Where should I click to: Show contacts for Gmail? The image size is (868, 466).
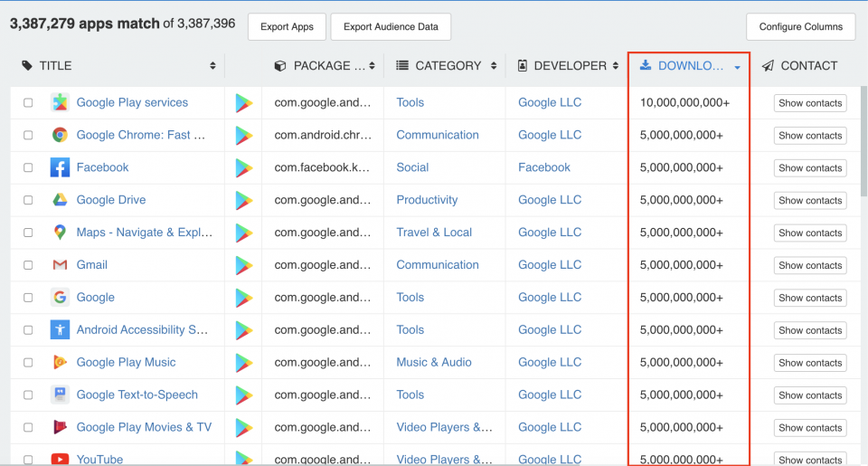tap(810, 265)
